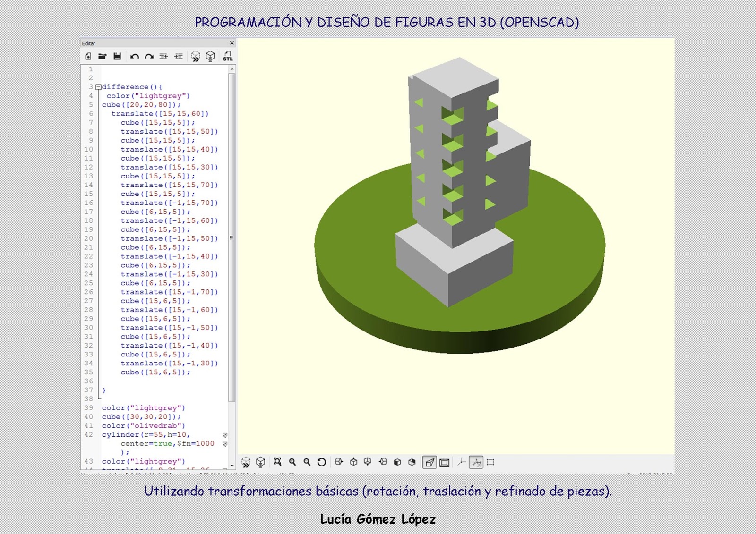Expand line 43 fold marker in editor
This screenshot has width=756, height=534.
(225, 444)
